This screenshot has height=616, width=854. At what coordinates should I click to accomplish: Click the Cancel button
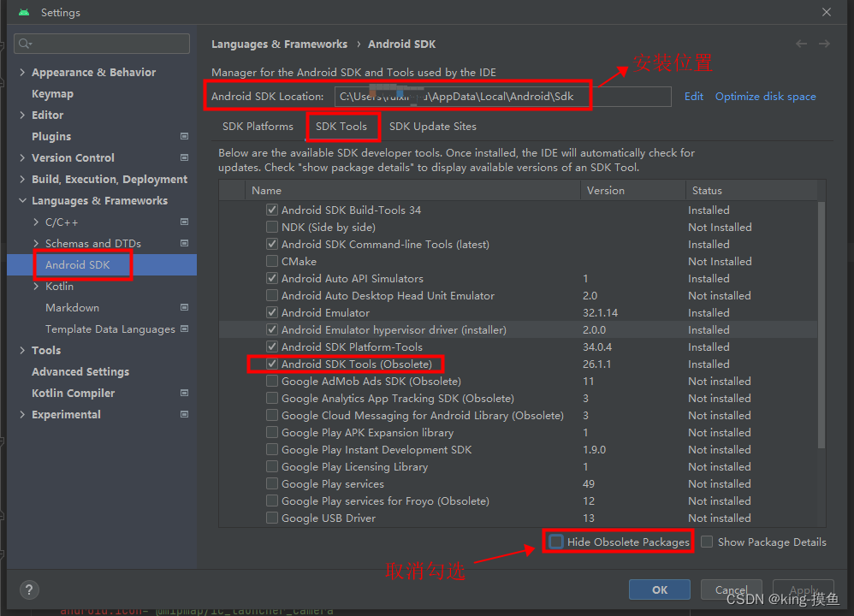click(732, 589)
